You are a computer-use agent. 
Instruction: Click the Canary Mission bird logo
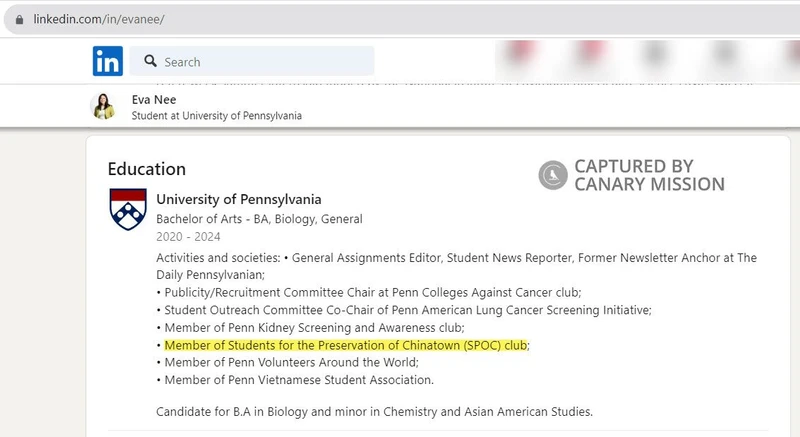(552, 175)
